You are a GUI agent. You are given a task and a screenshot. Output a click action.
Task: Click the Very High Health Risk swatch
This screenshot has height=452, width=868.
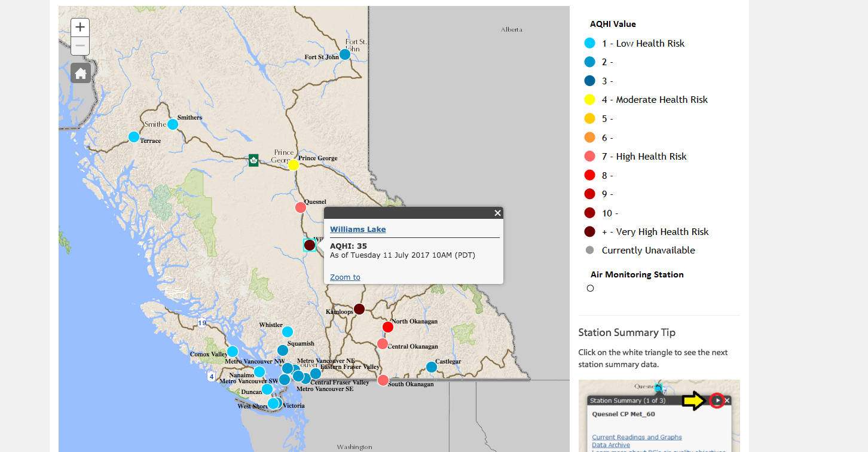[590, 232]
